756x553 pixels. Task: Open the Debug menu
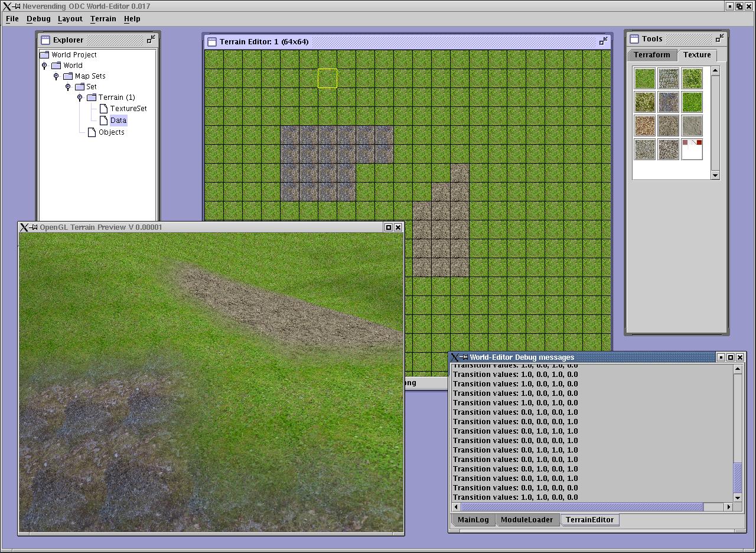38,19
